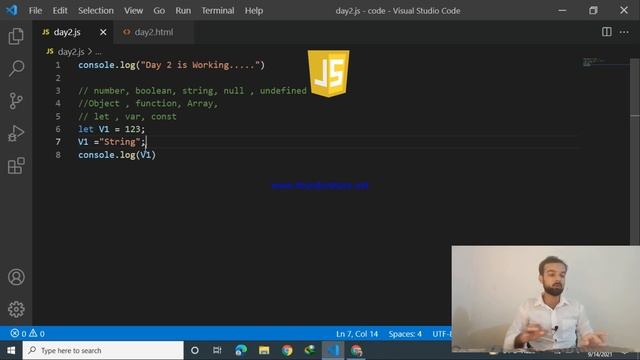Click the V1 ="String"; line
The image size is (640, 360).
pyautogui.click(x=111, y=142)
